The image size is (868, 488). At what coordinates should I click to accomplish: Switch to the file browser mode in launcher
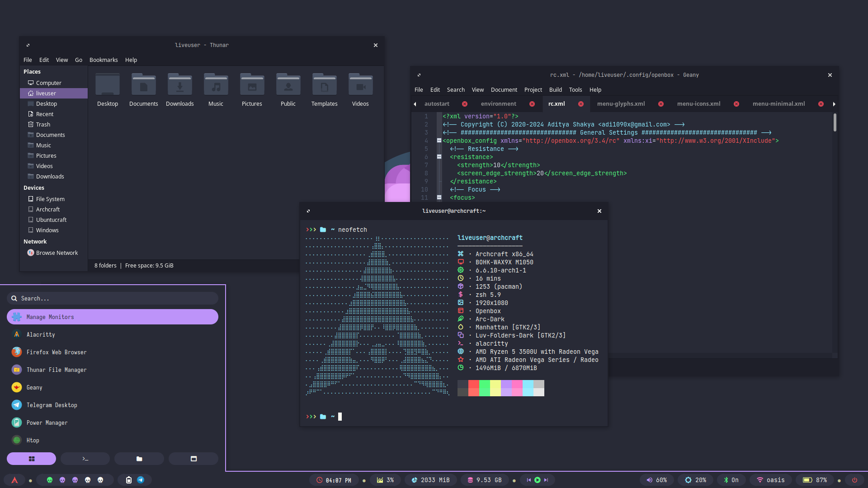139,459
